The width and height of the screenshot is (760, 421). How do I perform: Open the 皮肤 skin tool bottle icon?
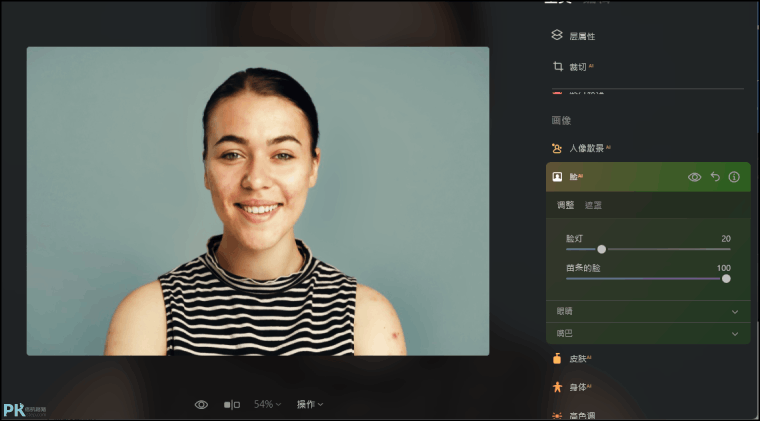557,359
